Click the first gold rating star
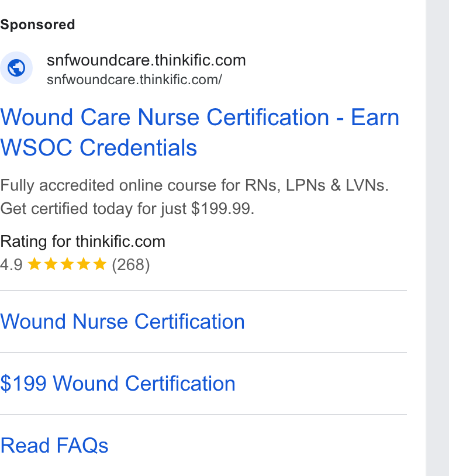Viewport: 449px width, 476px height. (34, 264)
